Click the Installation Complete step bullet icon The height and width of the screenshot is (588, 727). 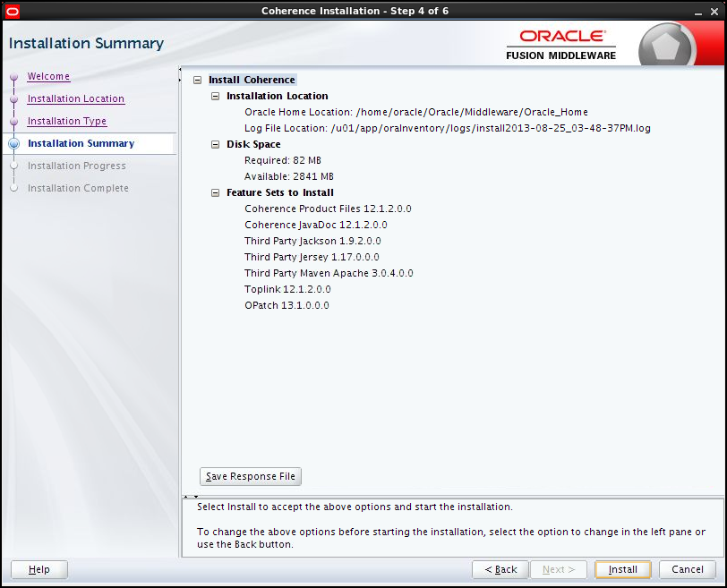pos(14,188)
